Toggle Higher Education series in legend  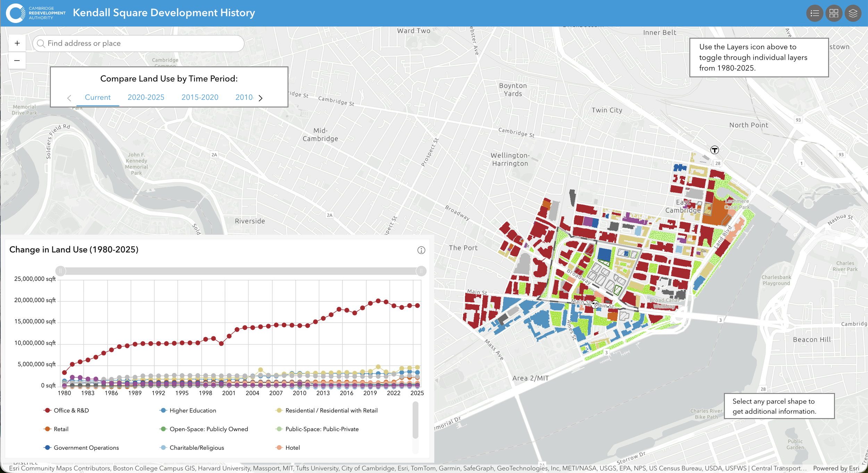tap(188, 410)
